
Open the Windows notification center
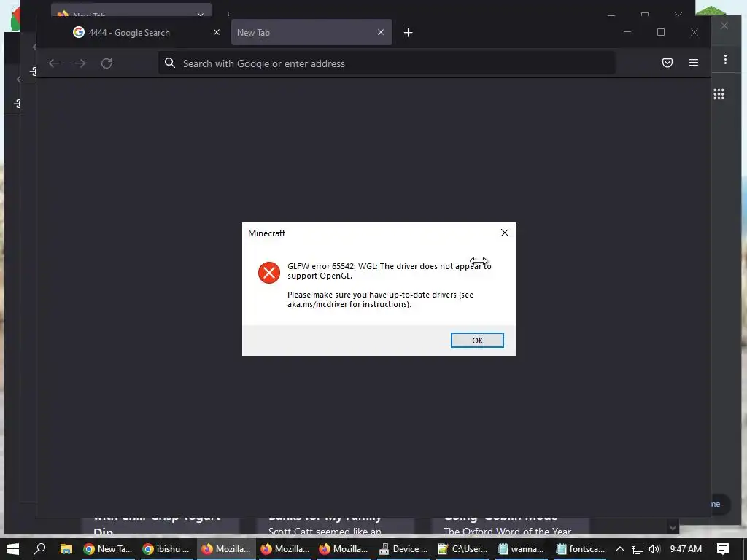(x=723, y=549)
